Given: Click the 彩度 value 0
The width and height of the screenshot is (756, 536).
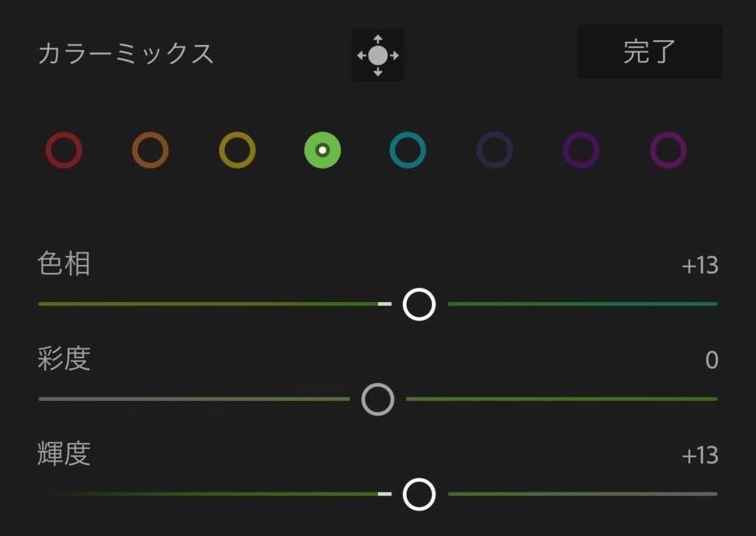Looking at the screenshot, I should point(712,360).
